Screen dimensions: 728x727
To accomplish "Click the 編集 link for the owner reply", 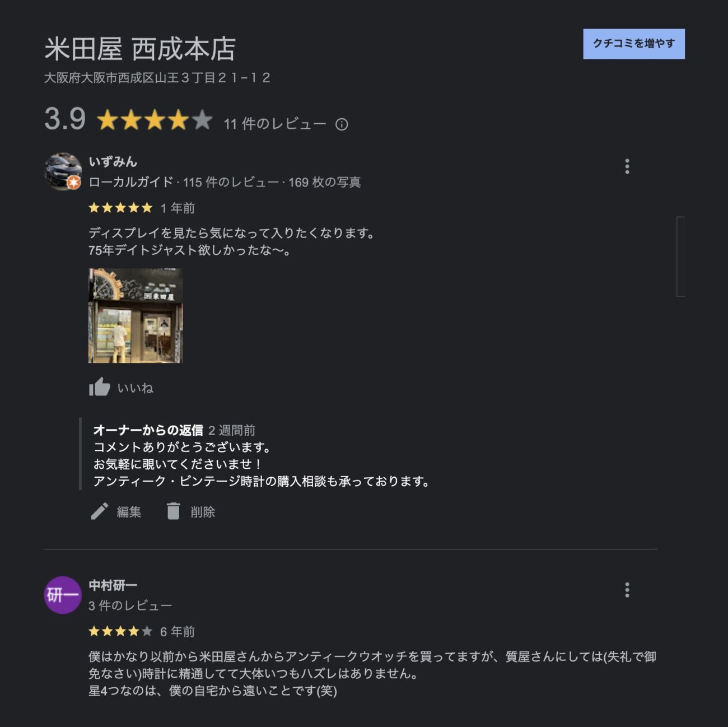I will coord(129,512).
